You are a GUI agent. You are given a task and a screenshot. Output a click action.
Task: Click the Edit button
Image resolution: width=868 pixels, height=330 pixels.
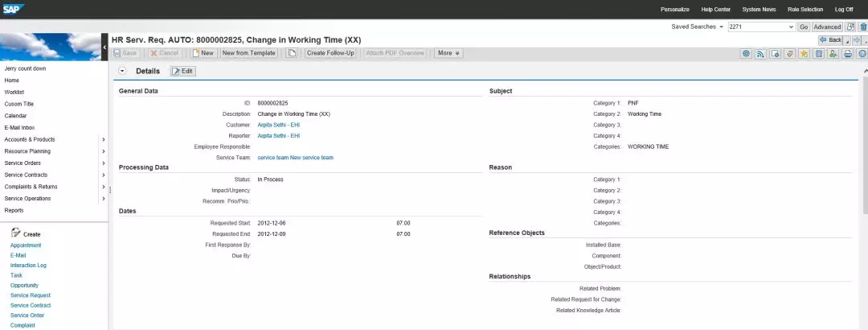click(x=182, y=71)
